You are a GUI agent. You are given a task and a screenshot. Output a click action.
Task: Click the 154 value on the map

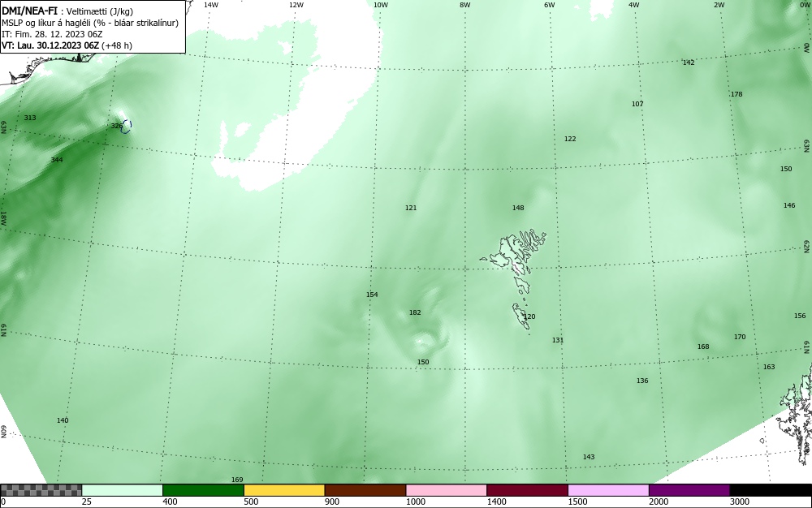click(372, 295)
